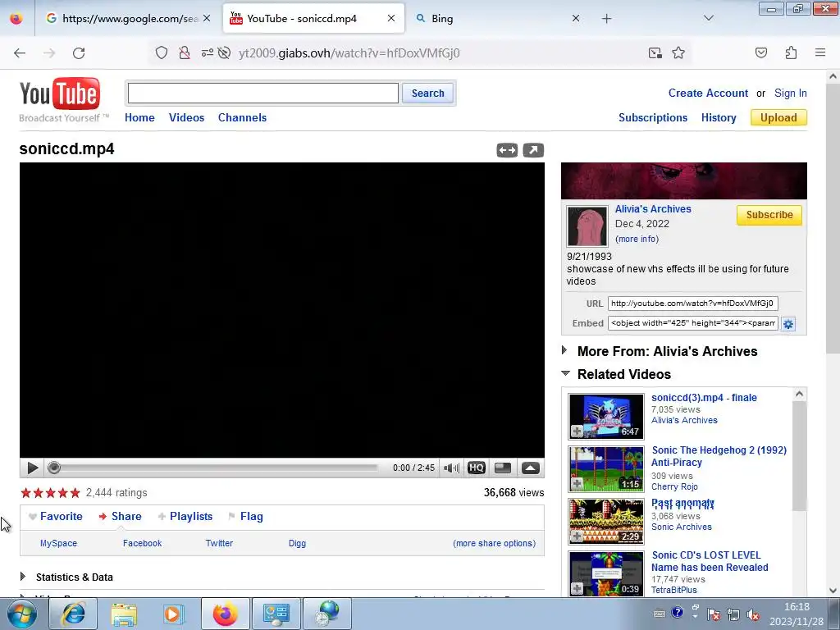Screen dimensions: 840x630
Task: Open Windows Start menu
Action: [22, 614]
